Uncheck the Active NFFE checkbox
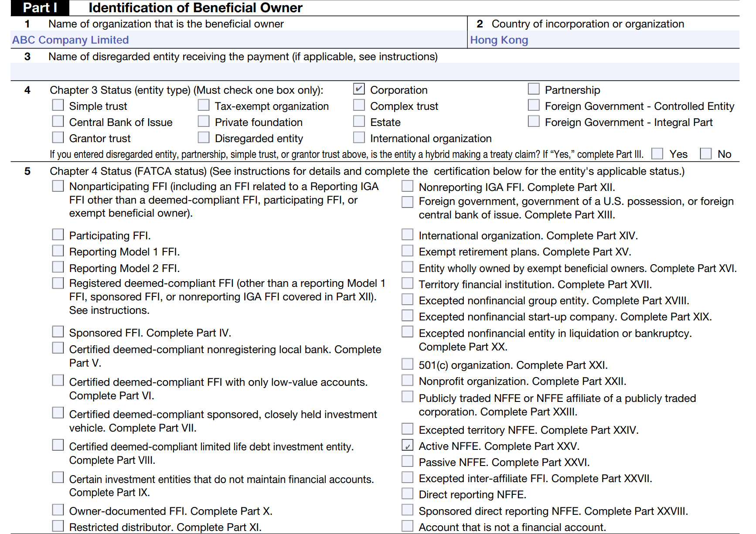The height and width of the screenshot is (534, 756). click(x=407, y=446)
